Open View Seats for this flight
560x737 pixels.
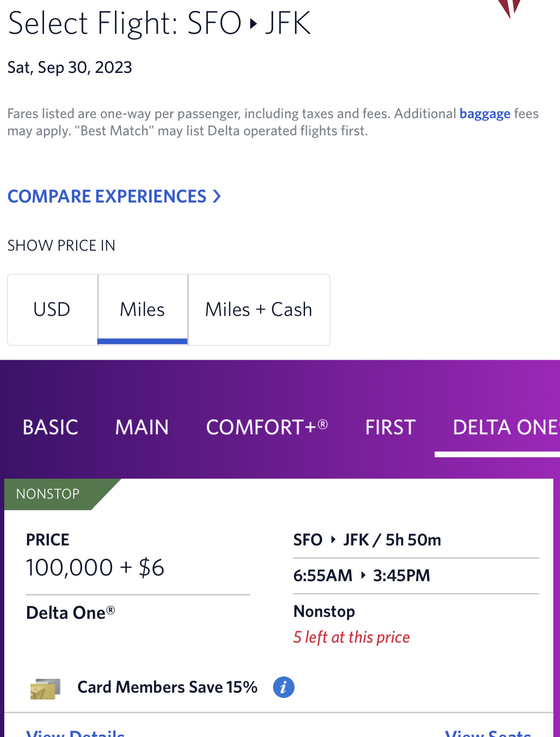pos(488,733)
